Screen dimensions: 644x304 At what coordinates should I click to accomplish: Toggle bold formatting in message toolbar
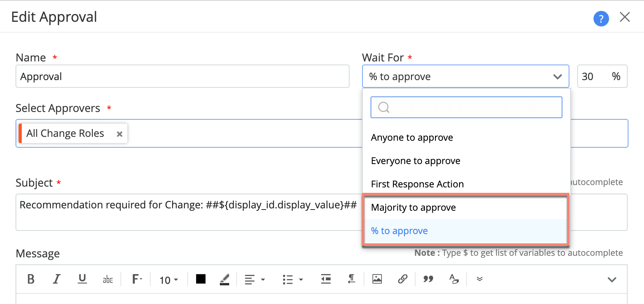click(x=31, y=279)
